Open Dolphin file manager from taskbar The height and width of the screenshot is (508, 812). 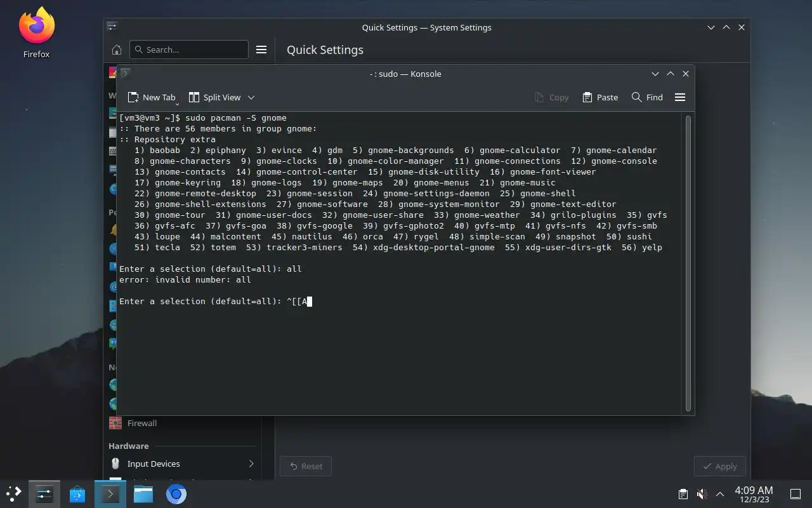click(143, 493)
